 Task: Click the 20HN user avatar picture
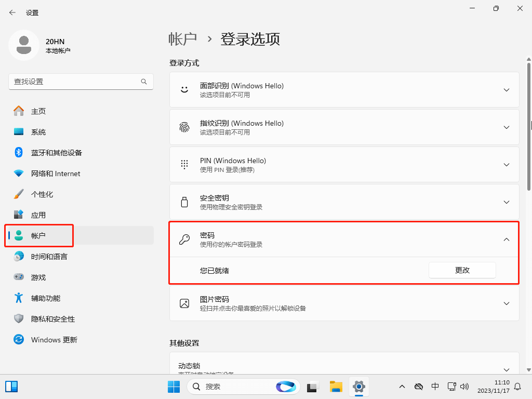coord(24,45)
